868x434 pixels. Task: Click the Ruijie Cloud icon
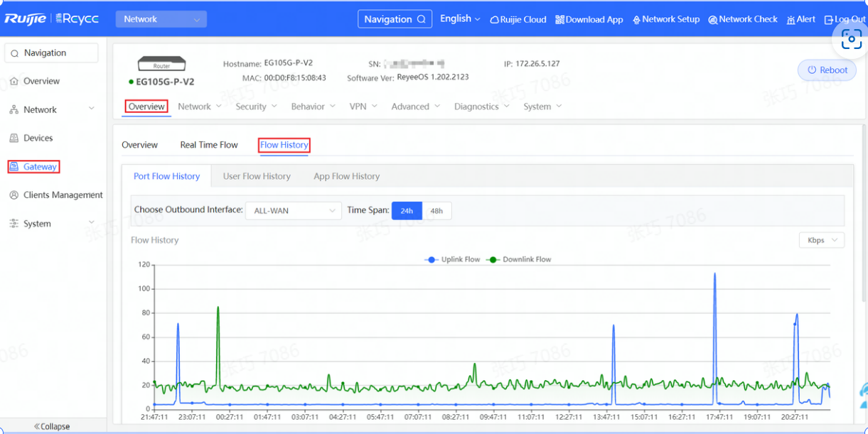click(x=495, y=20)
